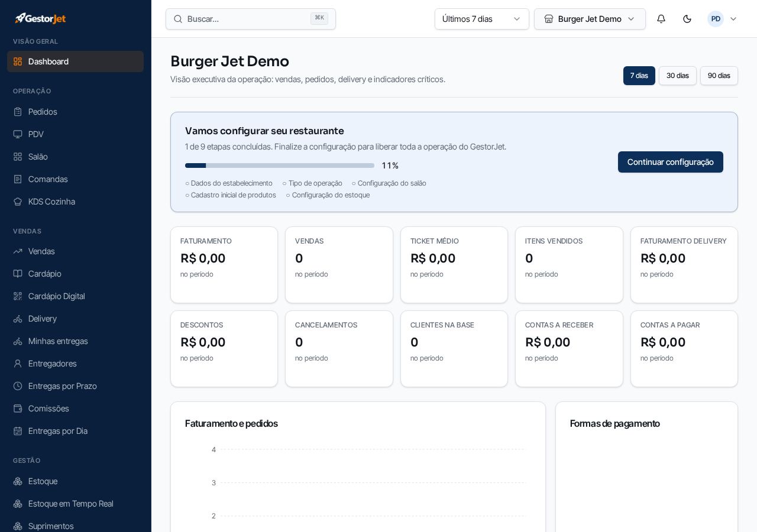Click the Entregadores person icon
This screenshot has width=757, height=532.
(x=18, y=364)
